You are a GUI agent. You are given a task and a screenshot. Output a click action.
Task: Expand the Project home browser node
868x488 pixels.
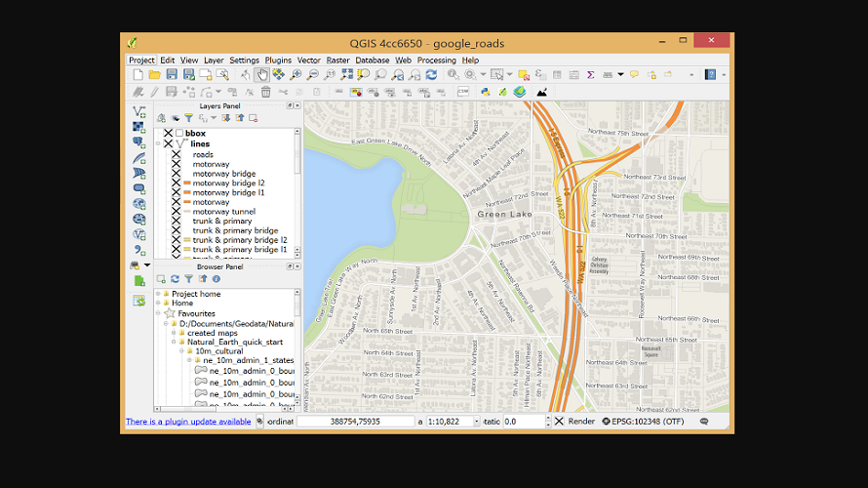point(158,294)
